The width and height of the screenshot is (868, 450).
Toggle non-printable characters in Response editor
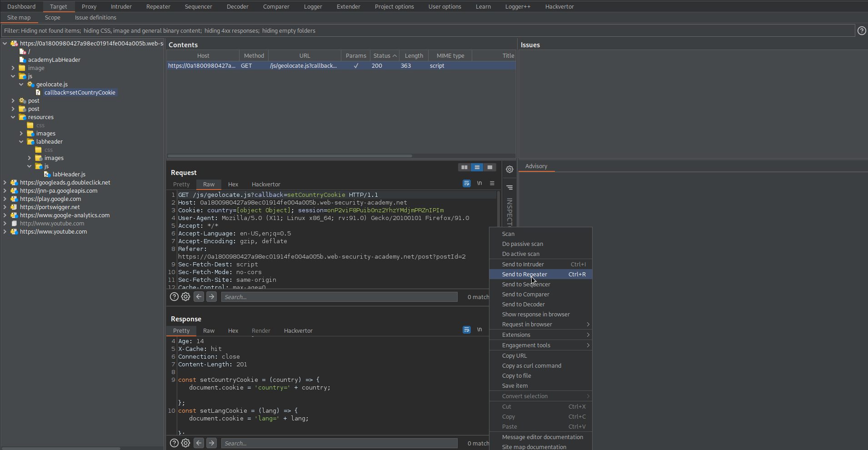[479, 330]
